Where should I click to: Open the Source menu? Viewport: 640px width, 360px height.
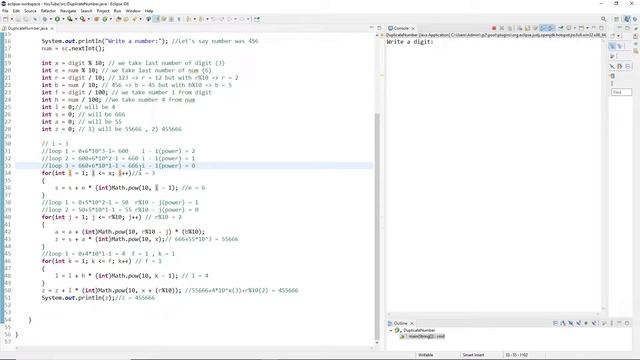tap(30, 11)
